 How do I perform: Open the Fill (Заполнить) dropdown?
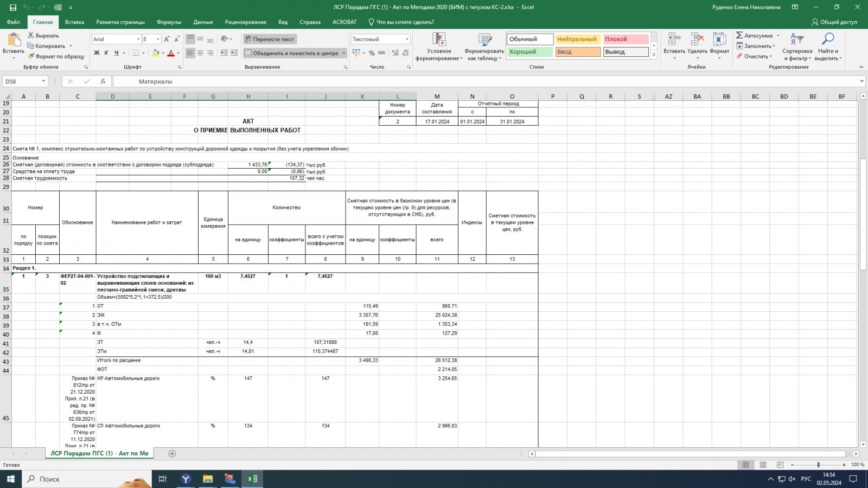[x=756, y=46]
